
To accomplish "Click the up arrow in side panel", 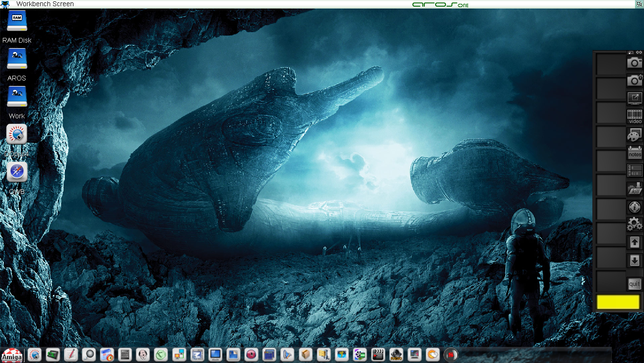I will tap(635, 242).
